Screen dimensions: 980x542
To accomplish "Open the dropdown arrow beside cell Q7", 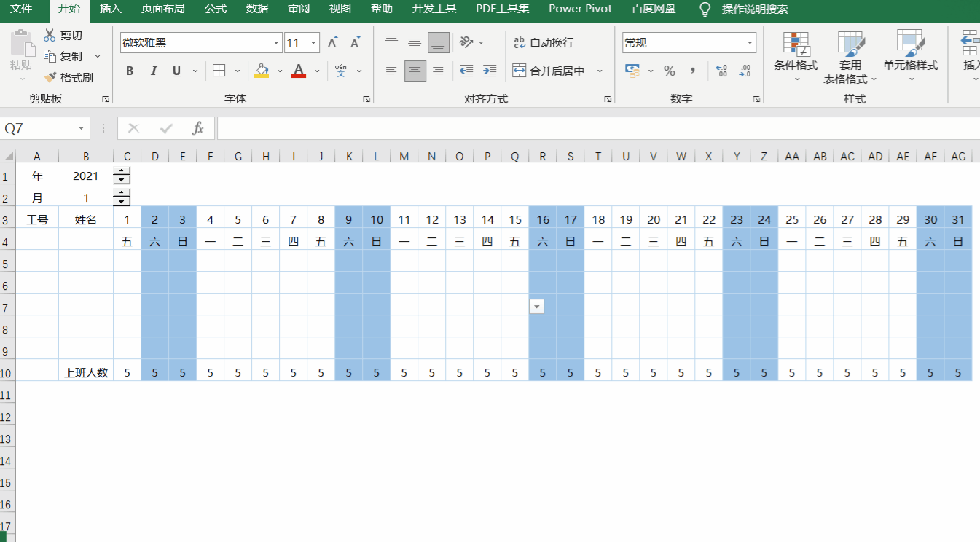I will 537,307.
